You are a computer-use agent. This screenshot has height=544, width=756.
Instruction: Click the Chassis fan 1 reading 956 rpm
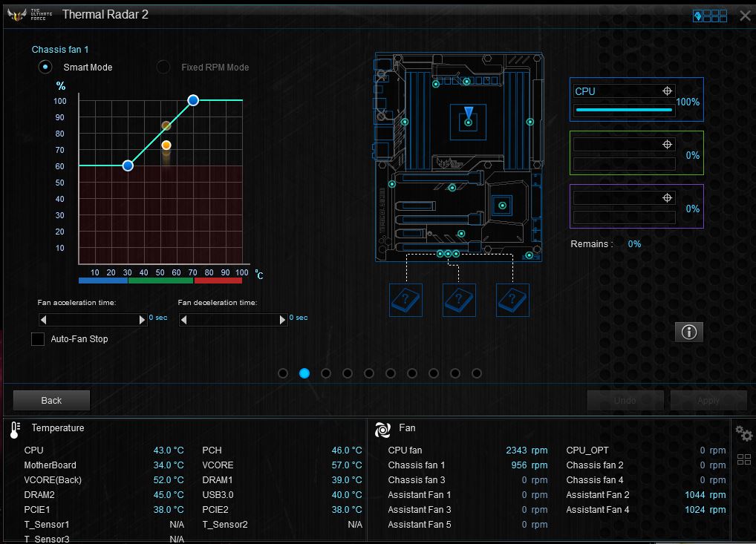[529, 465]
